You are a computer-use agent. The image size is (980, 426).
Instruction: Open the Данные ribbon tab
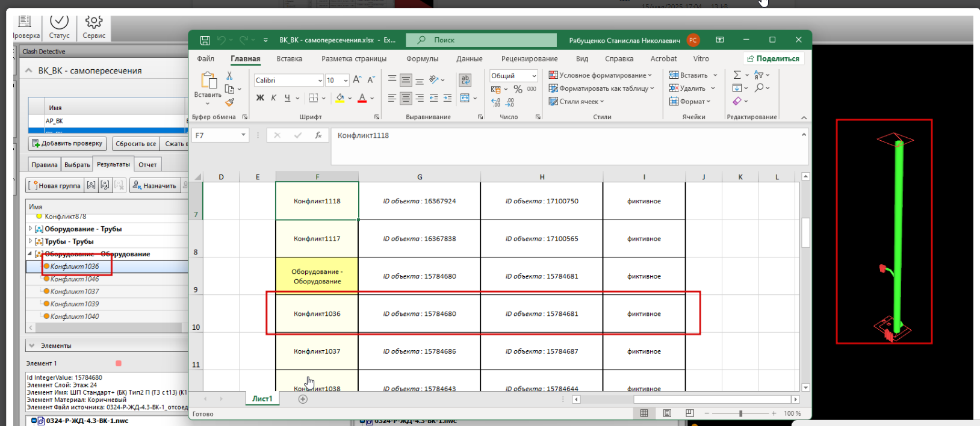(470, 58)
